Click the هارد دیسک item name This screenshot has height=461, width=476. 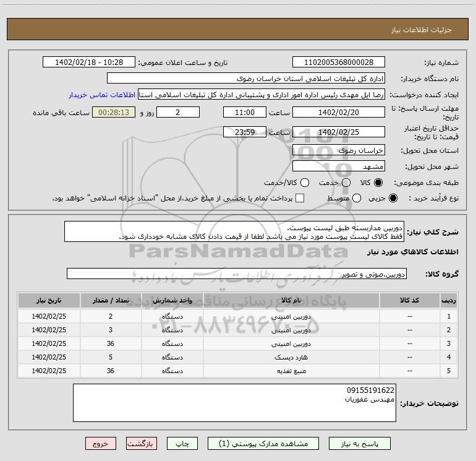(x=291, y=358)
